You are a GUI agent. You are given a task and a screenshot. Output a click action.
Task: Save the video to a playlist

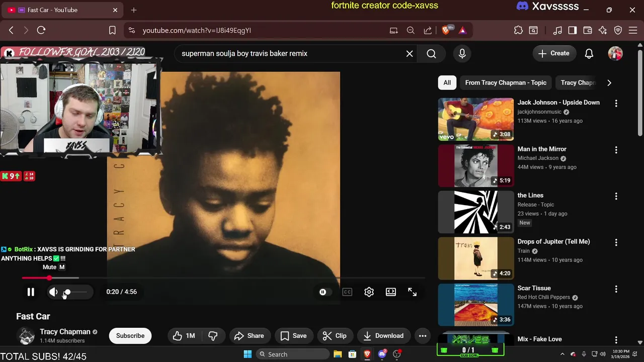pyautogui.click(x=294, y=336)
